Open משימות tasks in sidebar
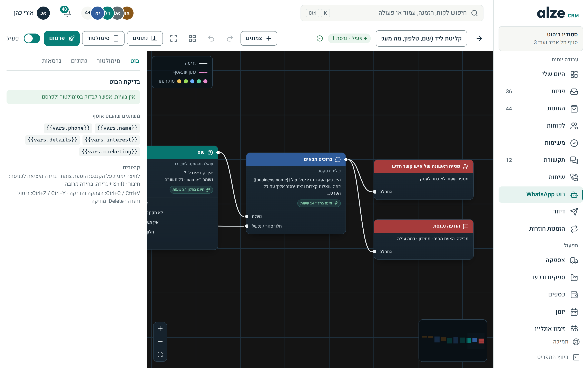This screenshot has width=588, height=368. (541, 143)
